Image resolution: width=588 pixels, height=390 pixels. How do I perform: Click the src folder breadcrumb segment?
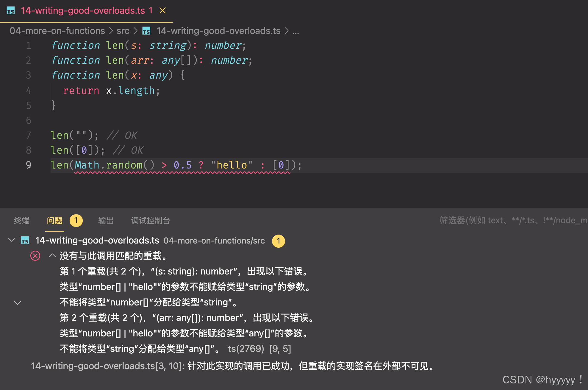click(123, 31)
